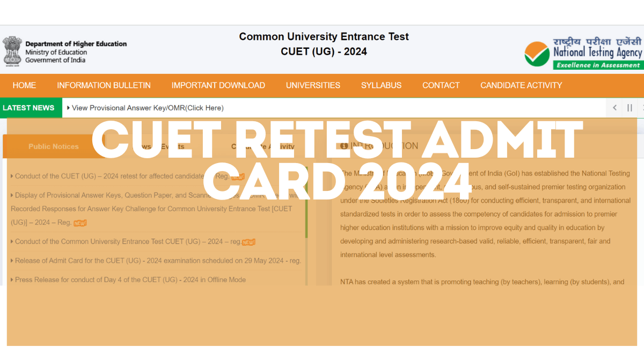Show previous news with left arrow
Viewport: 644px width, 362px height.
pos(614,108)
